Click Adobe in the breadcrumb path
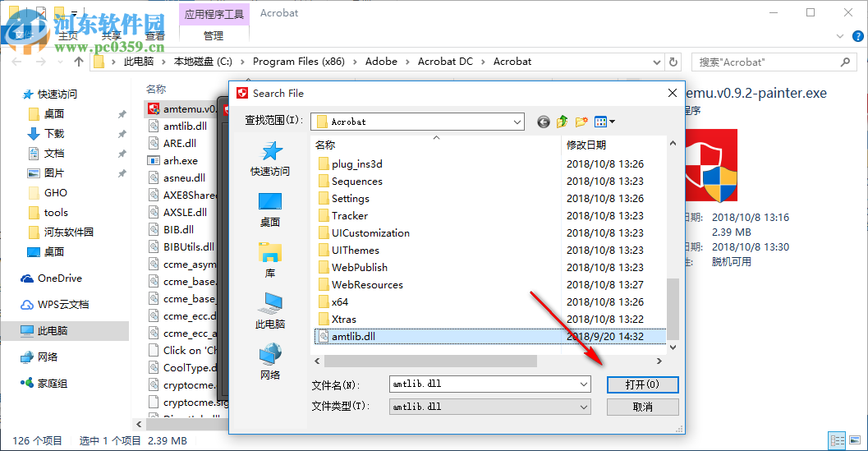 coord(381,62)
